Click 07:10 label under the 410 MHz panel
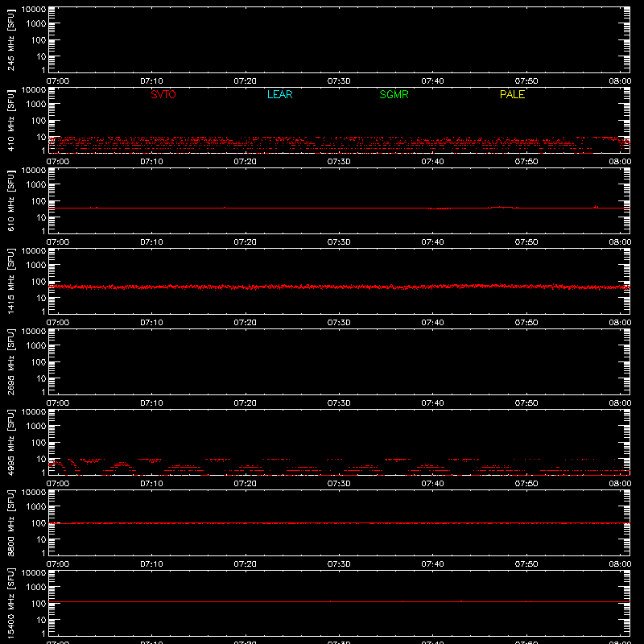Screen dimensions: 644x644 coord(151,162)
